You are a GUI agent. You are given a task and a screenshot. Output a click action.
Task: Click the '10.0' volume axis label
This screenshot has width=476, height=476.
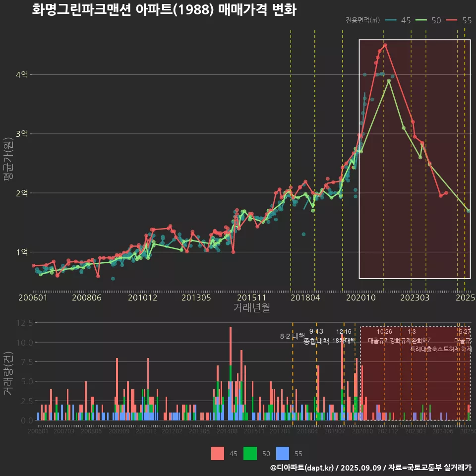(x=25, y=343)
